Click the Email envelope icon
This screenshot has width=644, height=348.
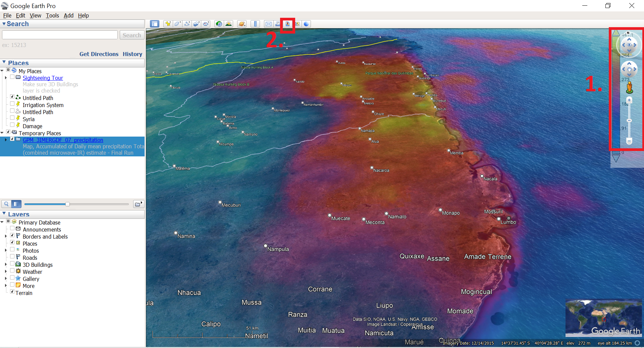tap(268, 24)
